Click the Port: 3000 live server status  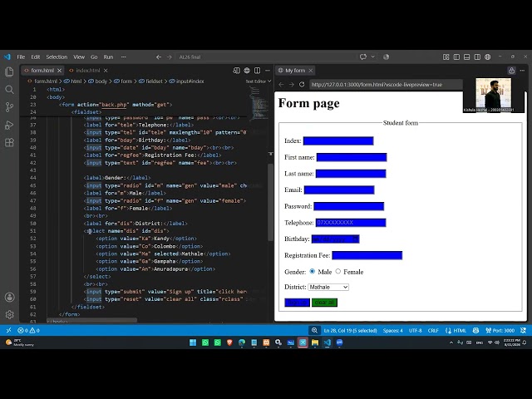click(500, 330)
